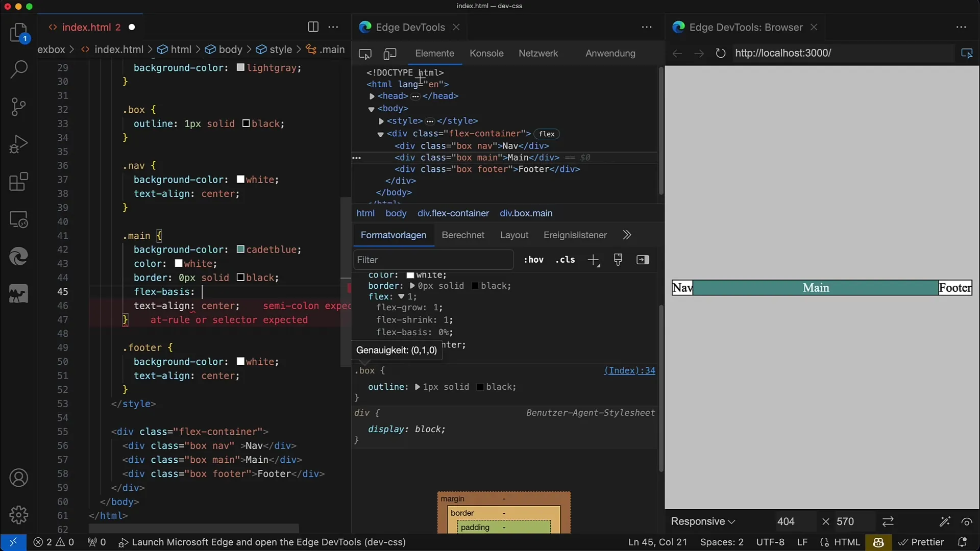Switch to the Konsole tab
Image resolution: width=980 pixels, height=551 pixels.
pos(486,54)
